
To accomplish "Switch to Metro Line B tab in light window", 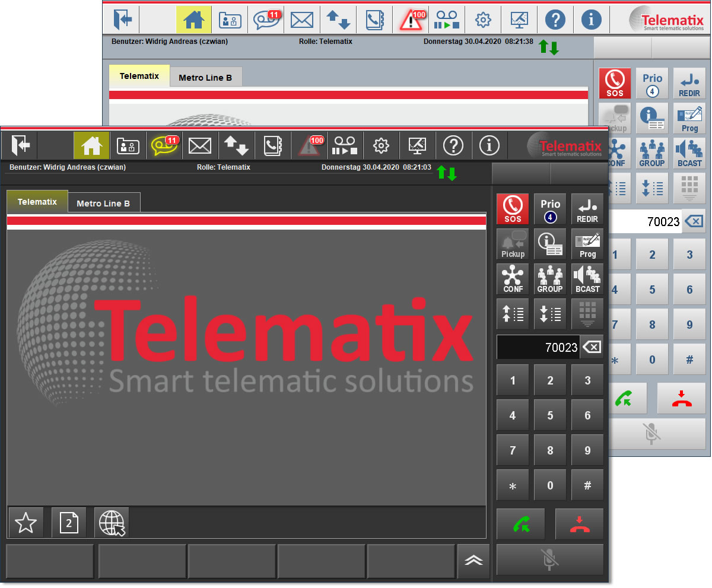I will pyautogui.click(x=205, y=78).
